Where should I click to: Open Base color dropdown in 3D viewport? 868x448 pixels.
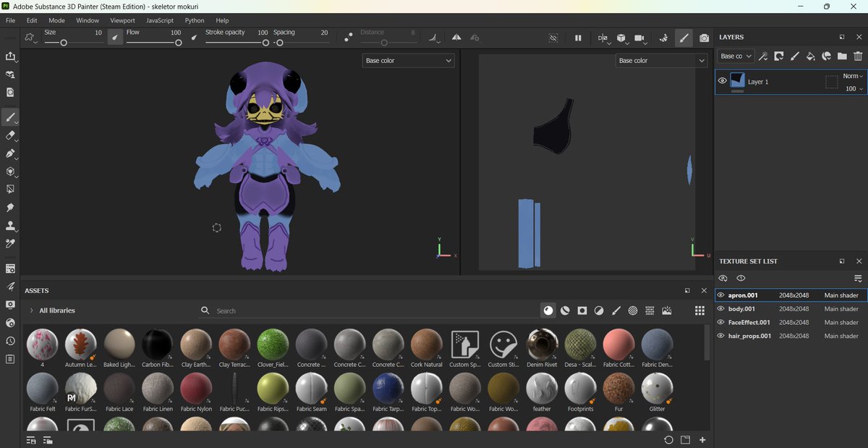coord(408,61)
